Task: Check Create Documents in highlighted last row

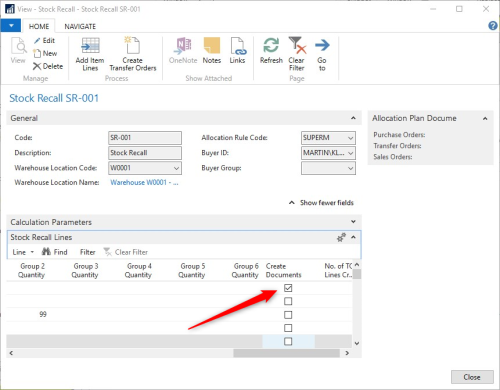Action: (x=288, y=341)
